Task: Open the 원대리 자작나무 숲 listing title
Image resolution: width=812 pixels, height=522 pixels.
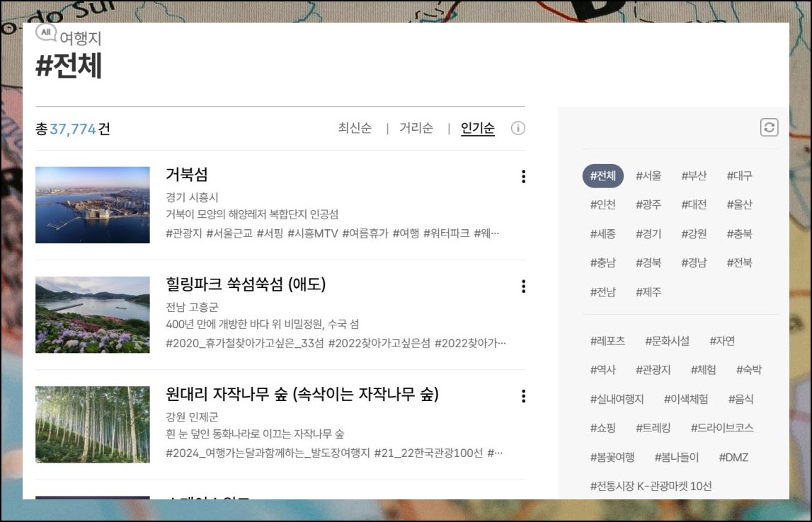Action: coord(302,394)
